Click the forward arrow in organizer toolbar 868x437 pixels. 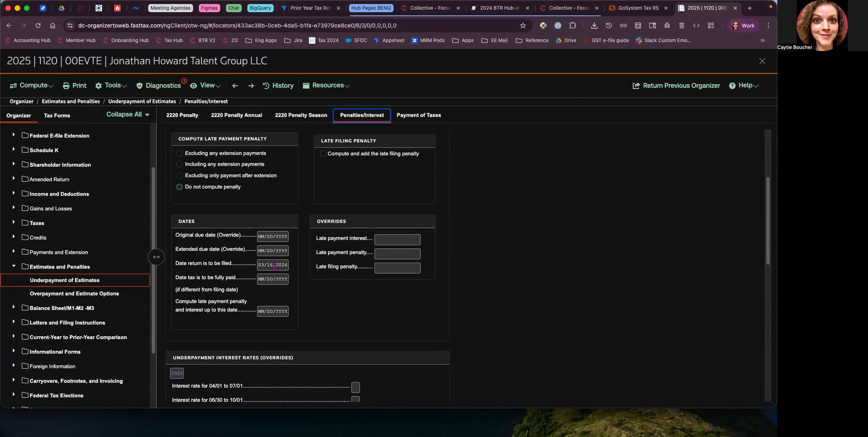point(251,86)
